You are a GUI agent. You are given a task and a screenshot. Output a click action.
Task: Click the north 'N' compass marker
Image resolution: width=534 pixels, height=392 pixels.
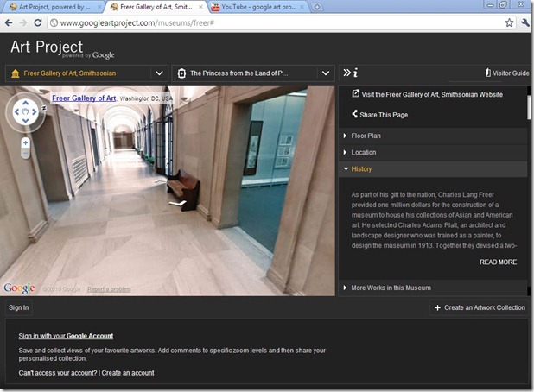click(44, 108)
